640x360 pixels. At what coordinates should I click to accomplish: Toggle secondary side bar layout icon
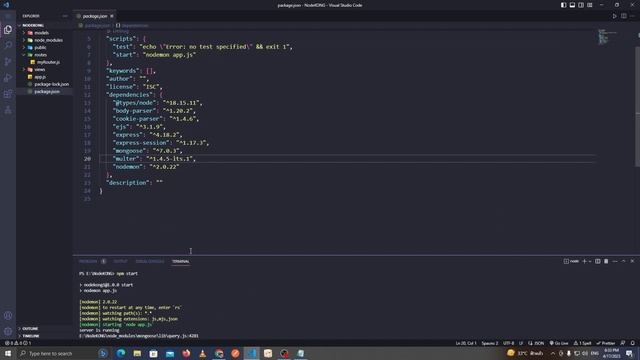point(581,5)
